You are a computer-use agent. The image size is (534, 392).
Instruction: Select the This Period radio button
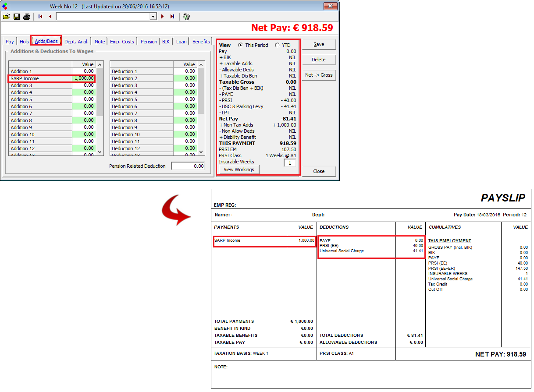(x=240, y=45)
